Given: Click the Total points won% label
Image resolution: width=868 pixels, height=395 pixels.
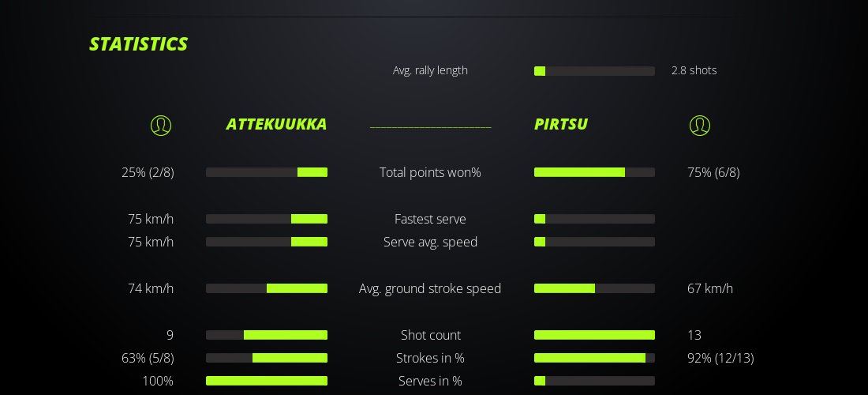Looking at the screenshot, I should click(430, 172).
